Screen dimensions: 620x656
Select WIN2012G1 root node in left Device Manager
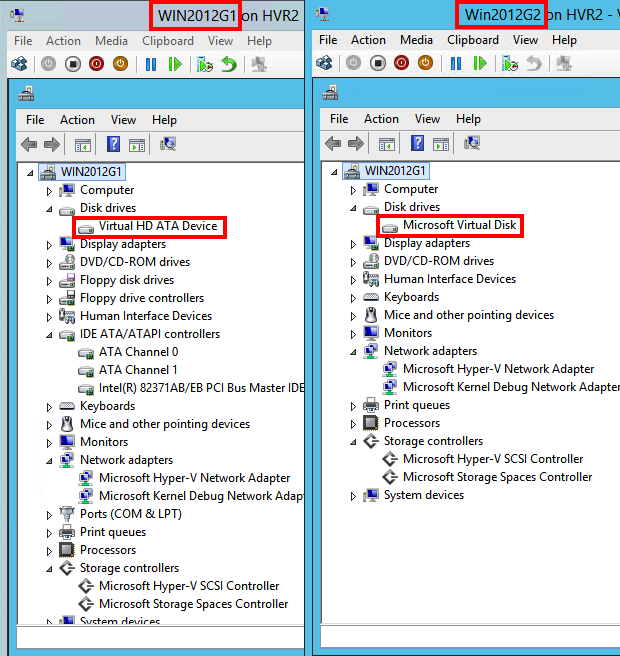91,172
